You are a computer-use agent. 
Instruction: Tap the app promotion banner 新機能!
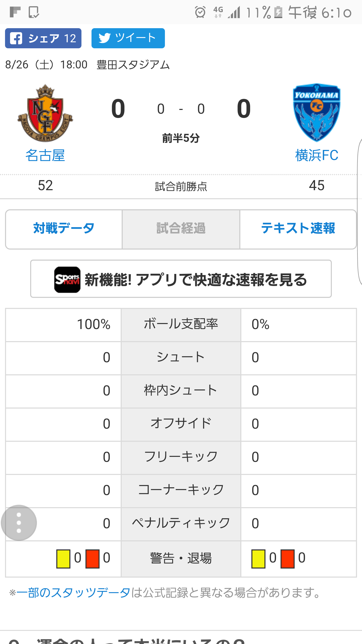click(x=181, y=279)
